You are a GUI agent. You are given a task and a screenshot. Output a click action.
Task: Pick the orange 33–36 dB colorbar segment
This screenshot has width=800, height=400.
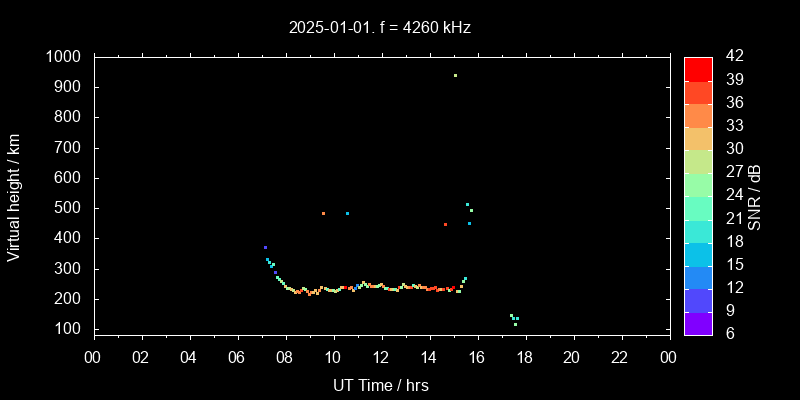pos(698,115)
